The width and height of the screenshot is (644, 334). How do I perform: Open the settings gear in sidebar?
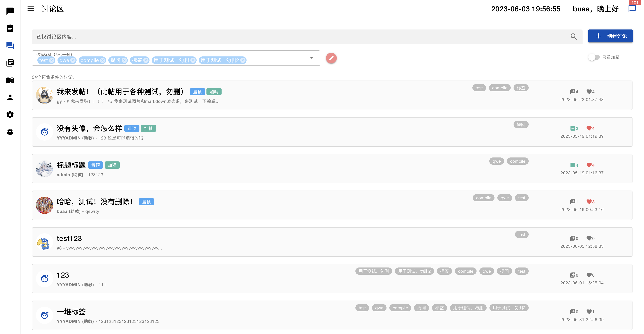point(10,115)
